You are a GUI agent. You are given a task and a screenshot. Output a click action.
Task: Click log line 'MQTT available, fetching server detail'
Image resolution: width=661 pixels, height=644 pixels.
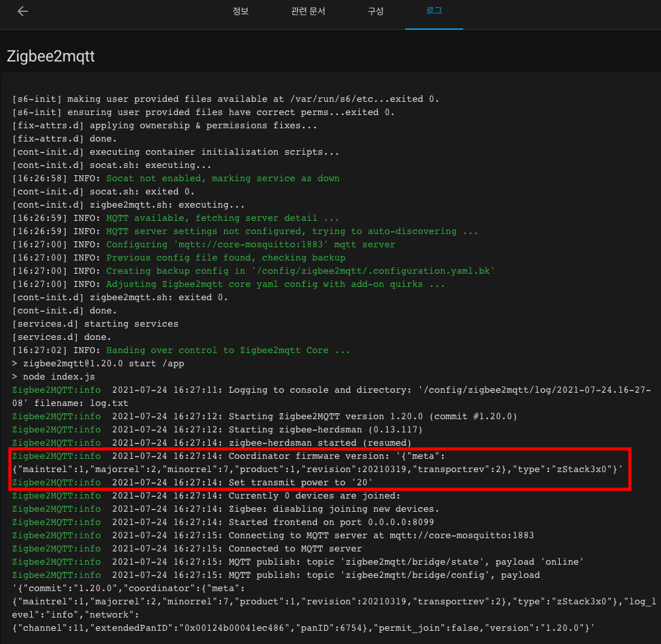(175, 218)
